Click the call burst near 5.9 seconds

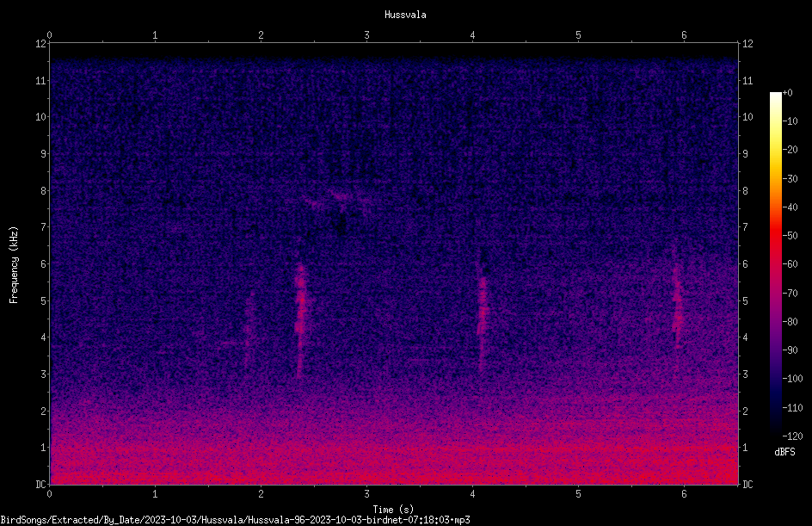(x=677, y=306)
